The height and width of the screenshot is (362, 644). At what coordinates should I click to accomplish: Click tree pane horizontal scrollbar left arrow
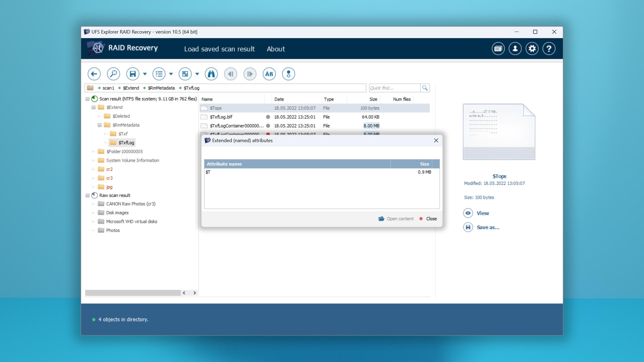click(184, 293)
